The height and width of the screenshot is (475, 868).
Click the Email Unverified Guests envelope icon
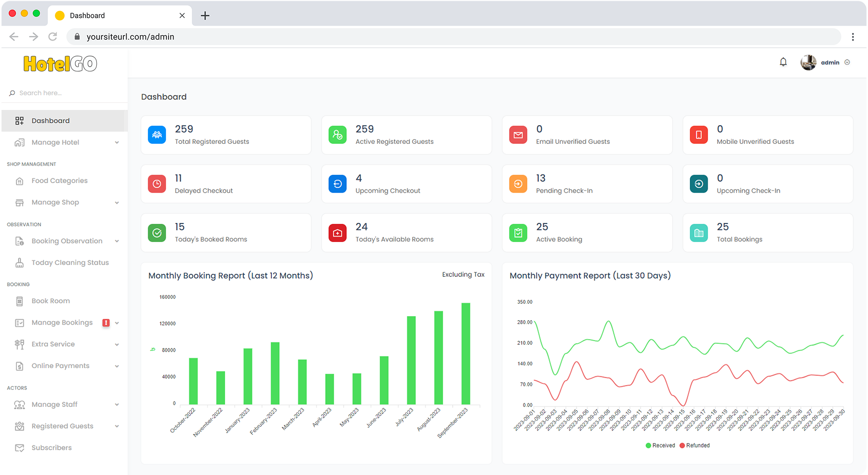click(x=518, y=135)
